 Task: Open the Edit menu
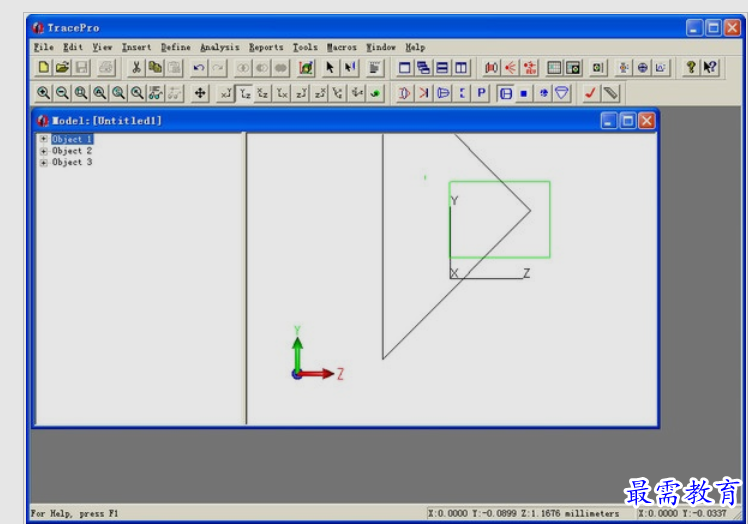[73, 47]
